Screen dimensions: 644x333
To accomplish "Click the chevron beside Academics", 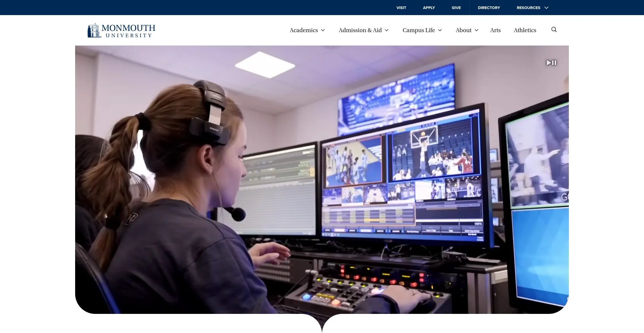I will 323,30.
